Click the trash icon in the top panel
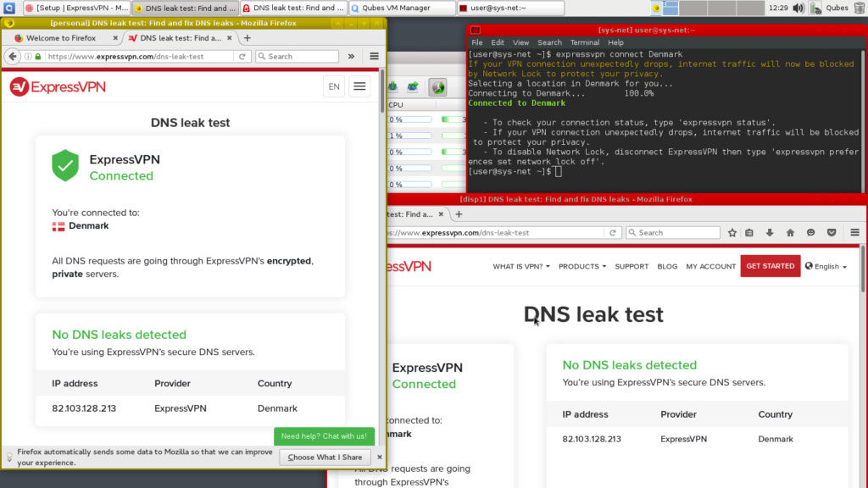The width and height of the screenshot is (868, 488). [x=860, y=8]
